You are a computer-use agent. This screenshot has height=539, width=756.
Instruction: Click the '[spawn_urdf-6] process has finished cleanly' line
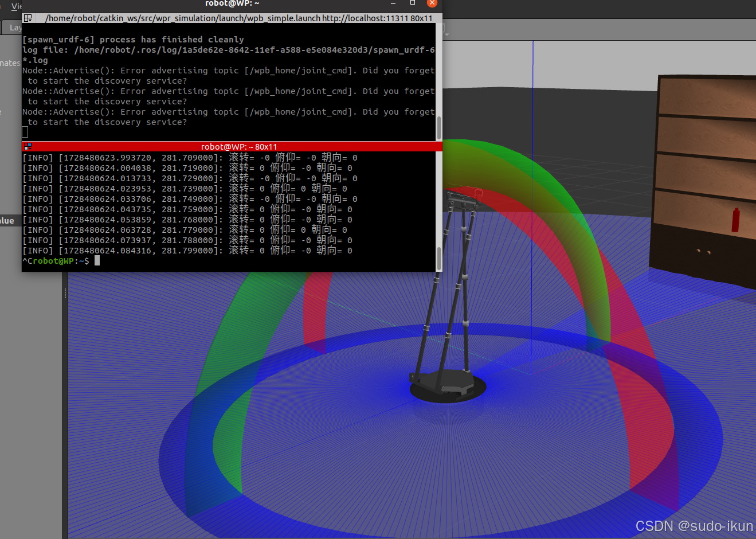tap(133, 40)
